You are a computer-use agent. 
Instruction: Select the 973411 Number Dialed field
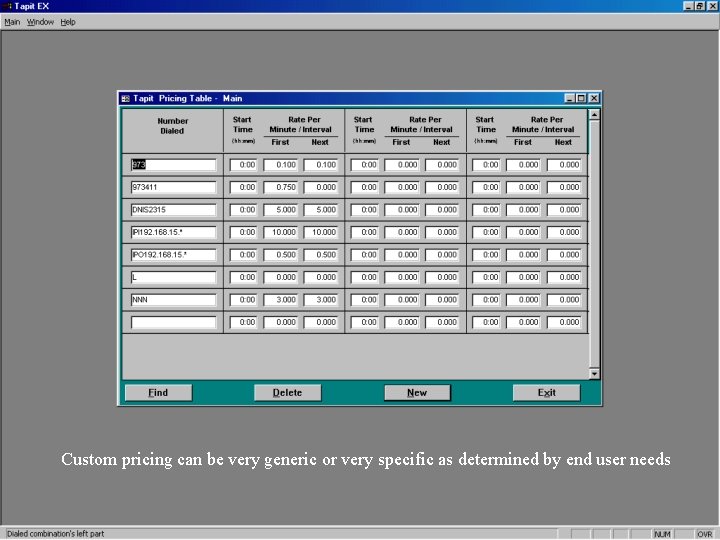[174, 187]
